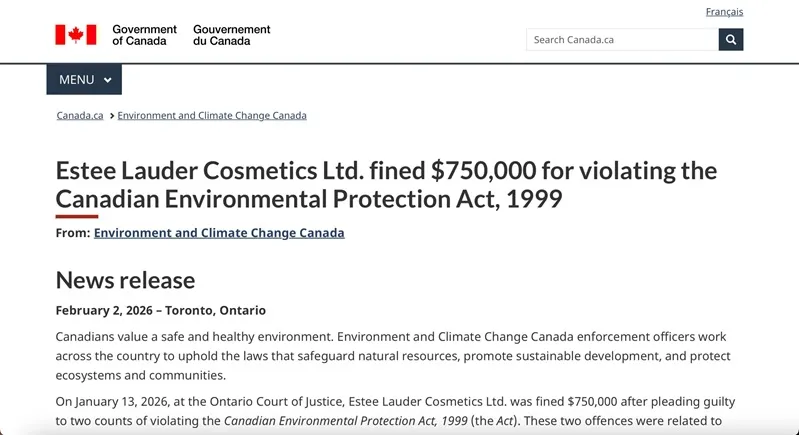
Task: Click the paragraph starting 'Canadians value a safe'
Action: click(x=392, y=356)
